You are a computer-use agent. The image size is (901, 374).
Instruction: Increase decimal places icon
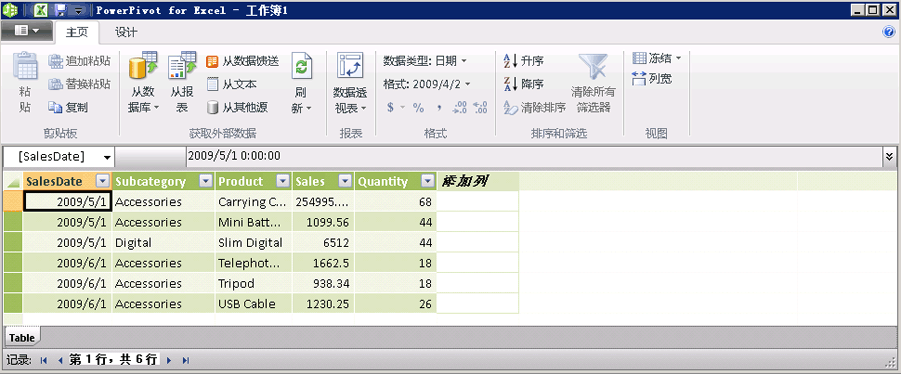(x=460, y=107)
